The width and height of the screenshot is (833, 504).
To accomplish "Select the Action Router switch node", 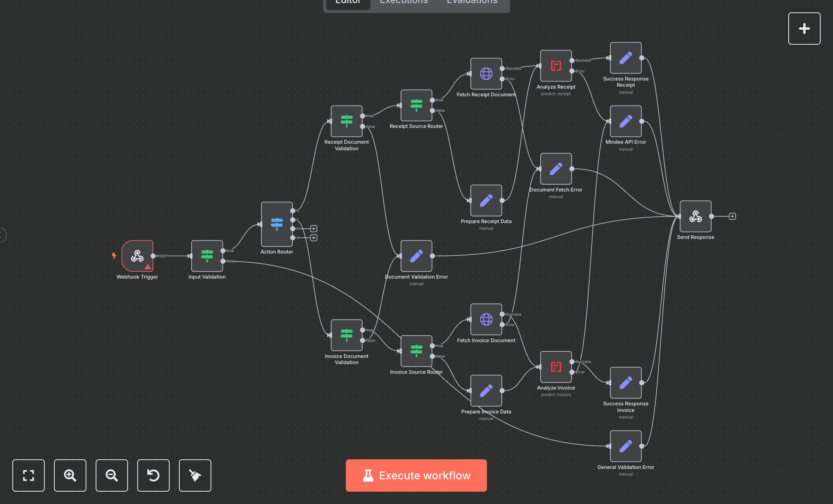I will [x=277, y=224].
